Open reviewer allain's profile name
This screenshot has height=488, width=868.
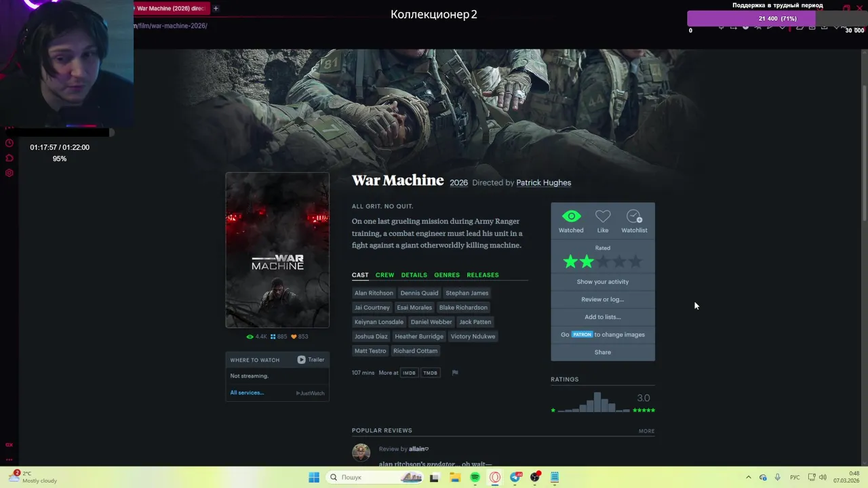pos(418,449)
